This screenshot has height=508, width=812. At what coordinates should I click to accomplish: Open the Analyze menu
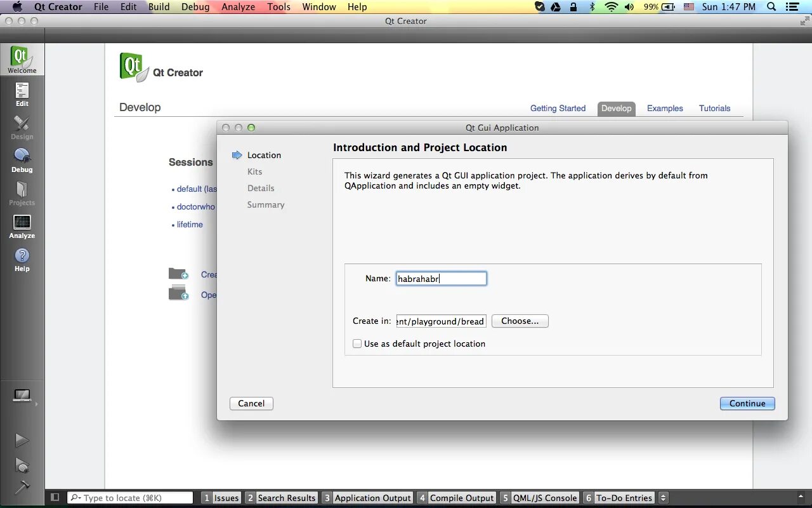[x=238, y=7]
